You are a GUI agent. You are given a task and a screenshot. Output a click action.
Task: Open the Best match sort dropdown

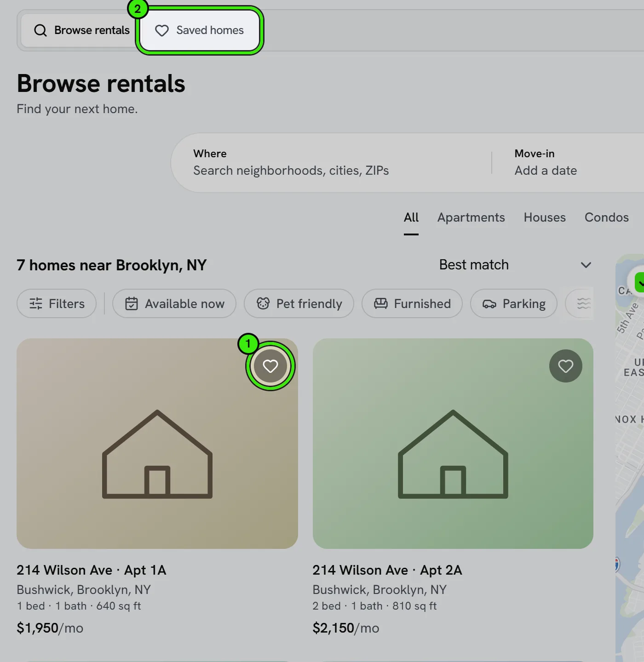(515, 265)
